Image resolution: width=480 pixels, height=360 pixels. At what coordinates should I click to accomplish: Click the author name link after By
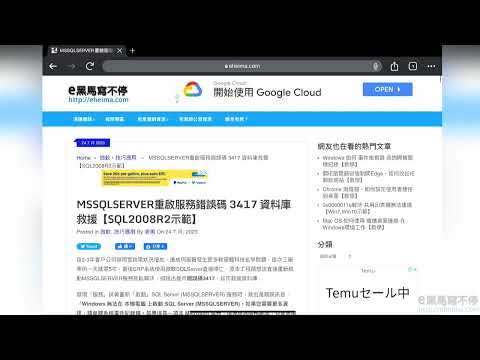click(150, 232)
